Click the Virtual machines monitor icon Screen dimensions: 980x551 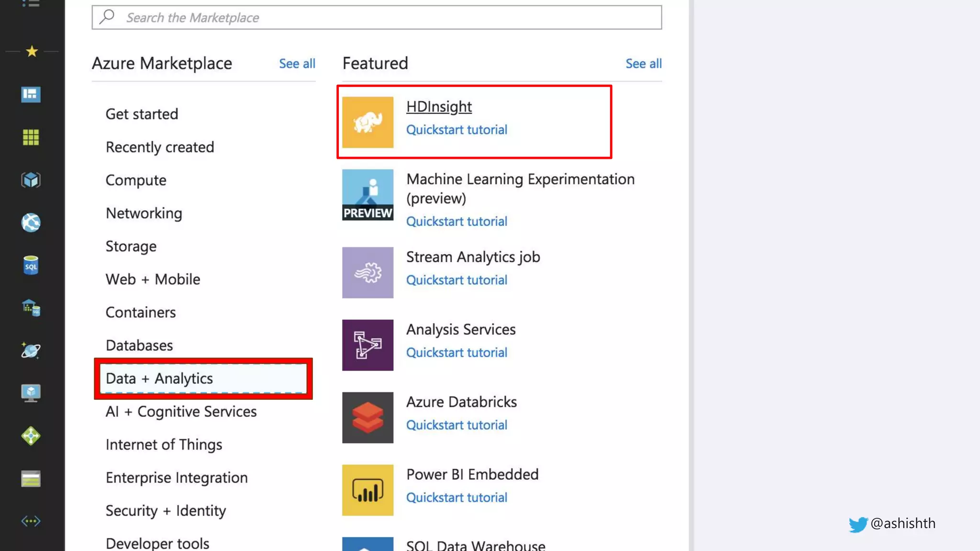[x=31, y=393]
